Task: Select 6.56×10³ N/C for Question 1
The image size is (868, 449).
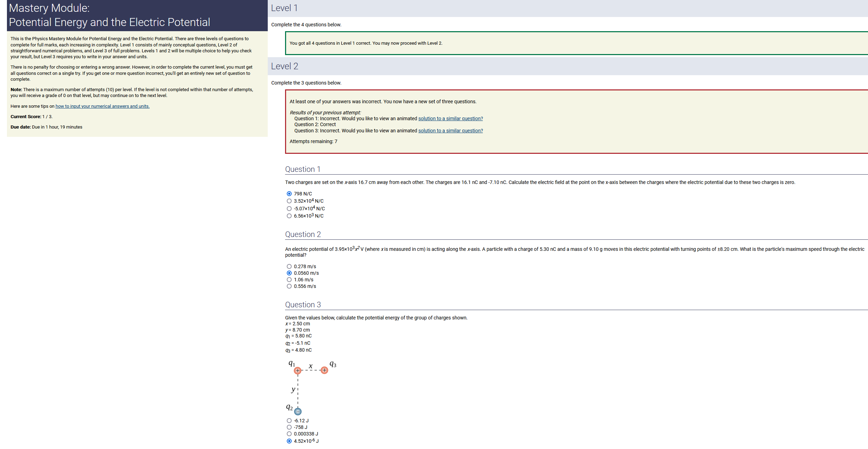Action: tap(289, 216)
